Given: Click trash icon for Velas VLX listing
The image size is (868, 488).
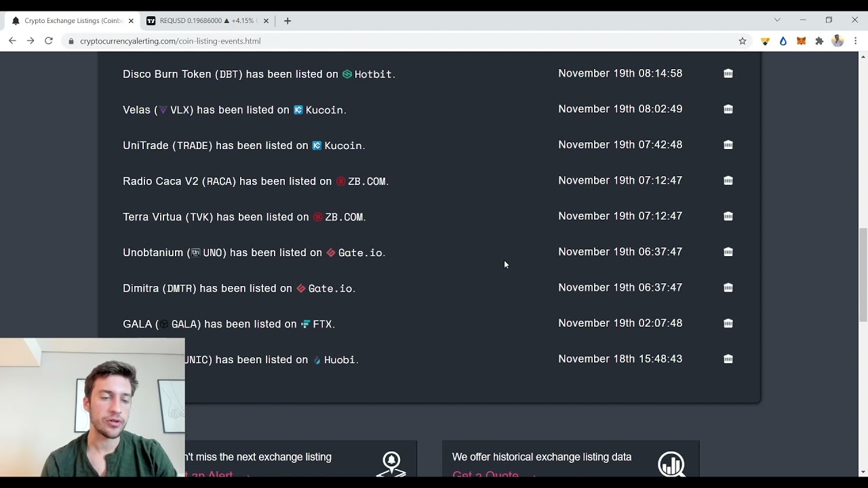Looking at the screenshot, I should point(728,109).
